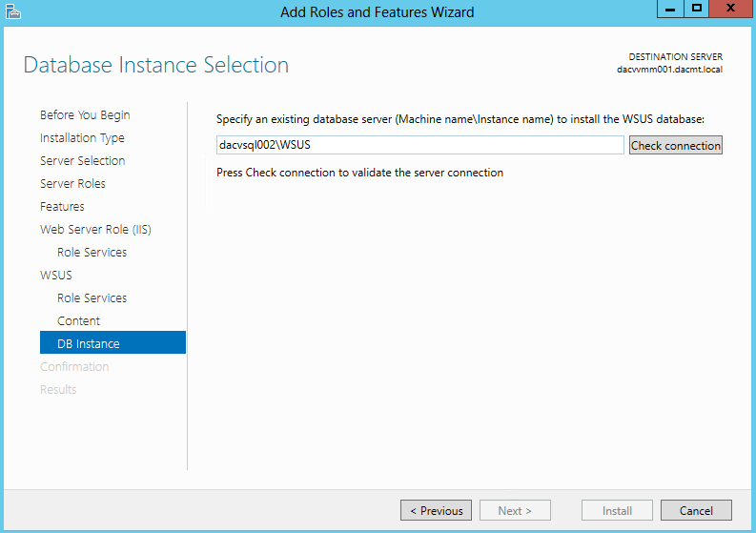Close the wizard with the red X
The width and height of the screenshot is (756, 533).
[731, 9]
